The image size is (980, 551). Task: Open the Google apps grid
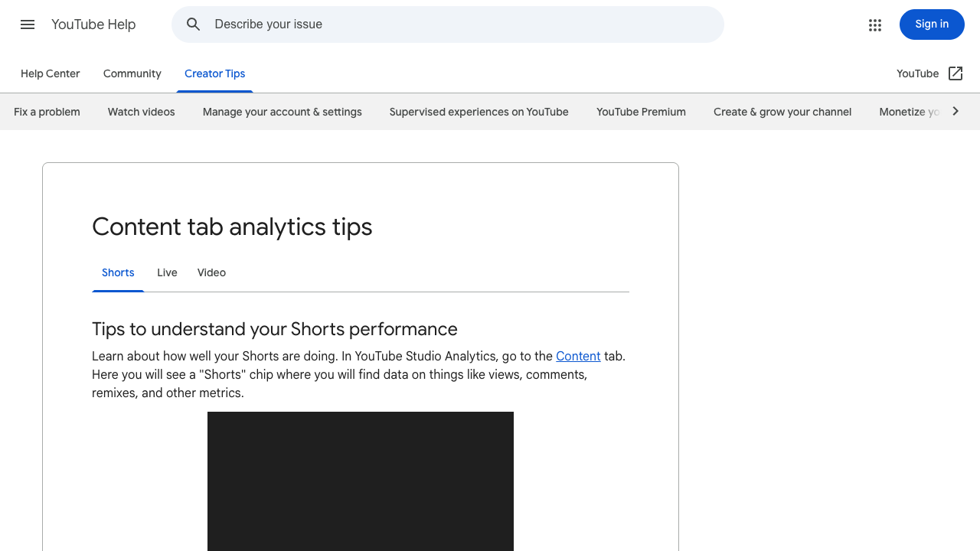click(x=875, y=25)
